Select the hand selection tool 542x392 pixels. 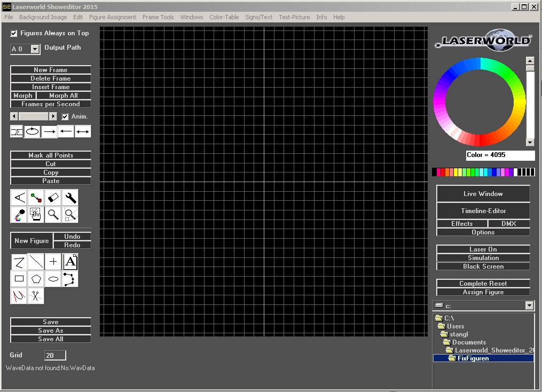tap(35, 214)
